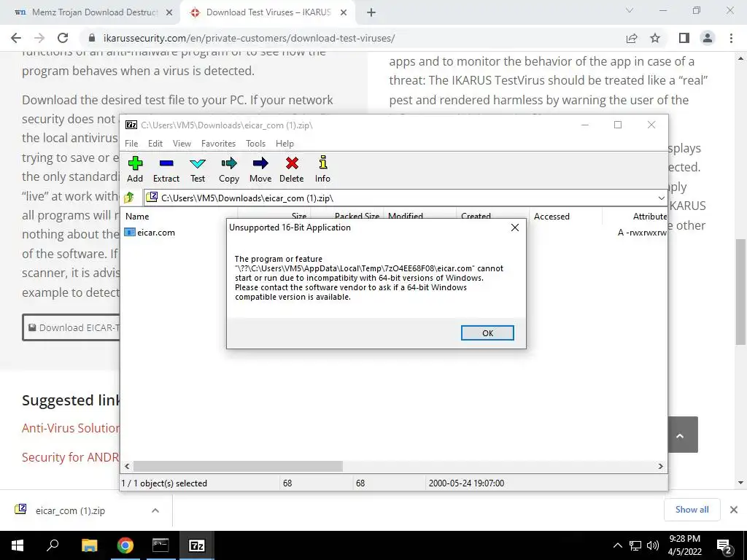Expand the 7-Zip address path dropdown
This screenshot has height=560, width=747.
[661, 198]
